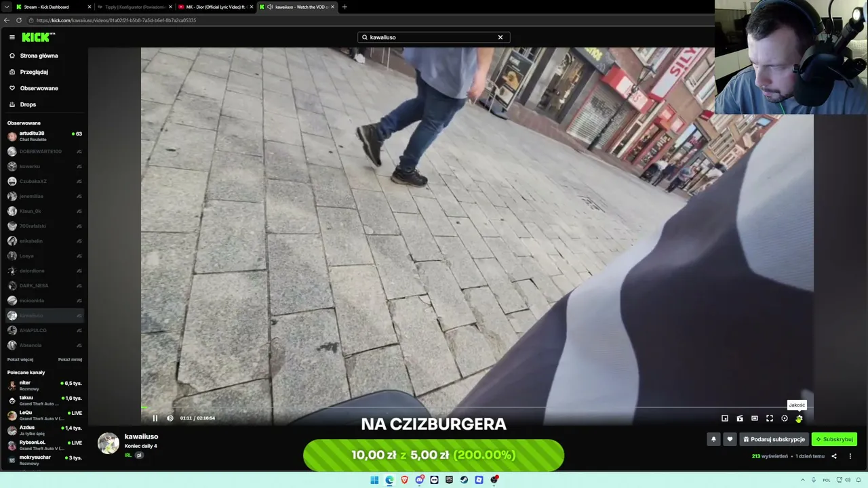Open Microsoft Edge from the taskbar
The image size is (868, 488).
(x=389, y=480)
